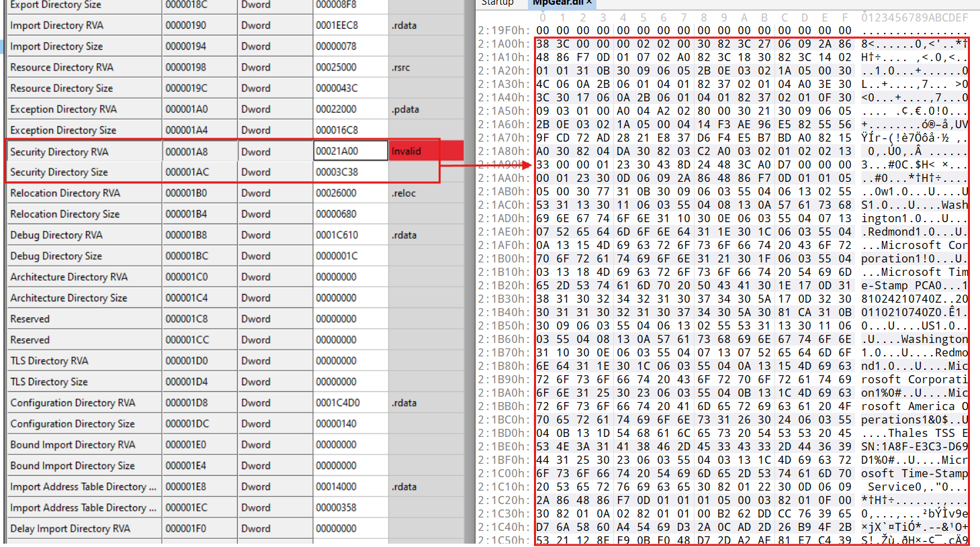Screen dimensions: 980x547
Task: Follow the .pdata link for Exception Directory RVA
Action: pyautogui.click(x=404, y=109)
